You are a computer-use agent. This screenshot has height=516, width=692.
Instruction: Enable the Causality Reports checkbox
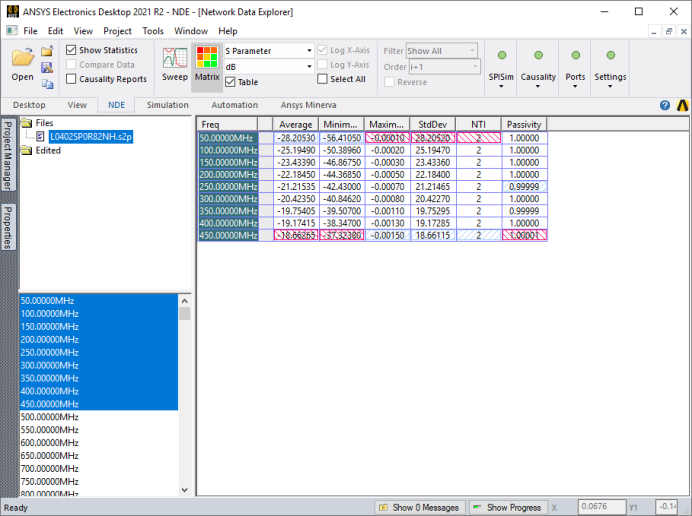[x=72, y=79]
